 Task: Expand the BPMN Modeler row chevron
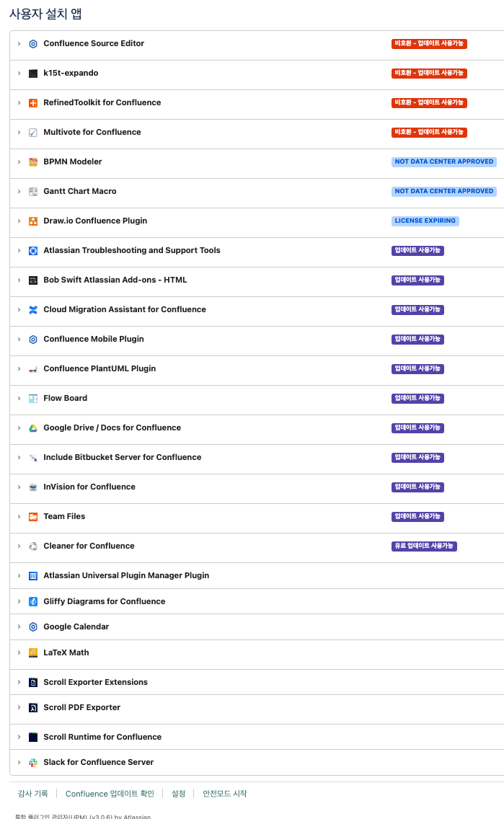(19, 162)
